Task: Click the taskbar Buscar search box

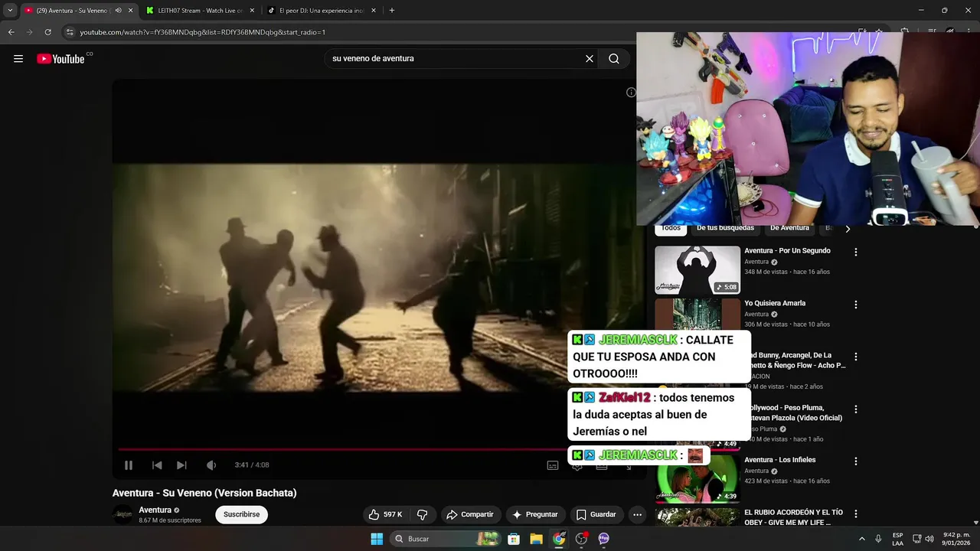Action: coord(447,539)
